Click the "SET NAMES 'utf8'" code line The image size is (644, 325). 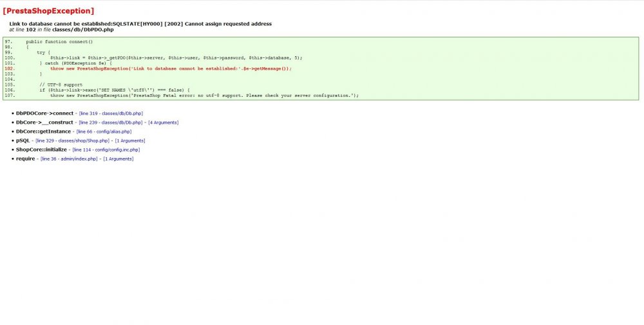coord(115,90)
